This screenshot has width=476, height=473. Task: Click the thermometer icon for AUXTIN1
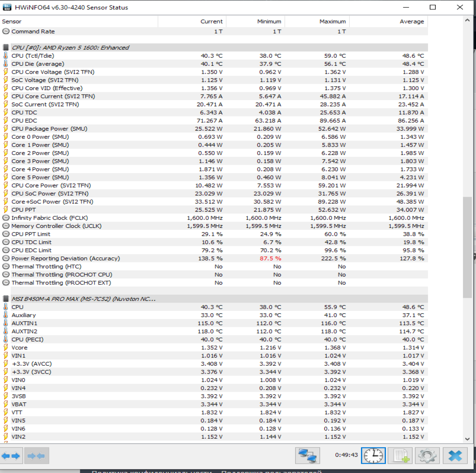5,323
